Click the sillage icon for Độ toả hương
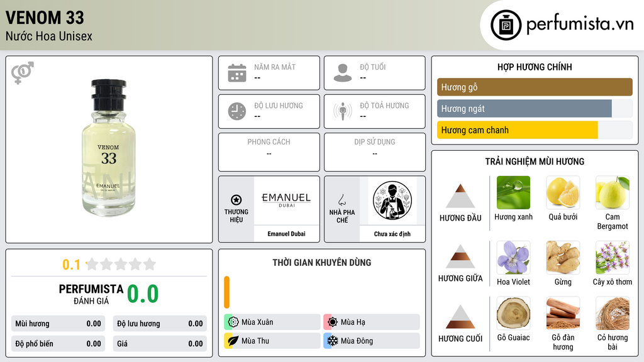Image resolution: width=644 pixels, height=362 pixels. 343,111
